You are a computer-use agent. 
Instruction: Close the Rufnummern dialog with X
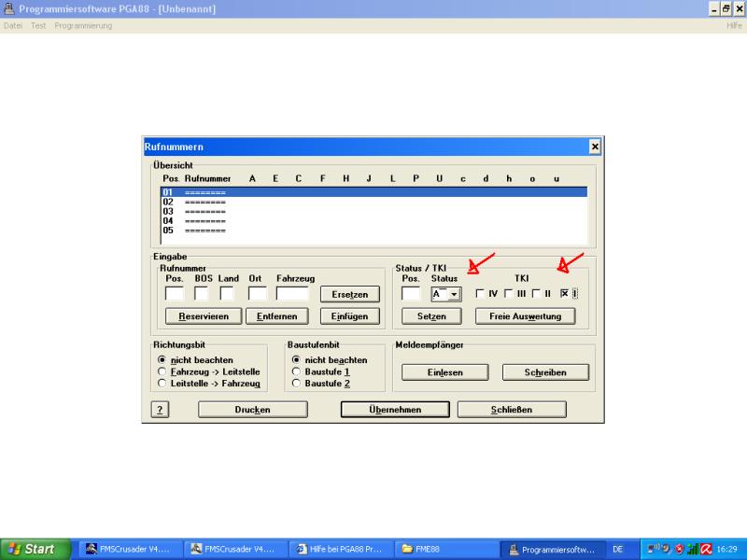[x=595, y=147]
